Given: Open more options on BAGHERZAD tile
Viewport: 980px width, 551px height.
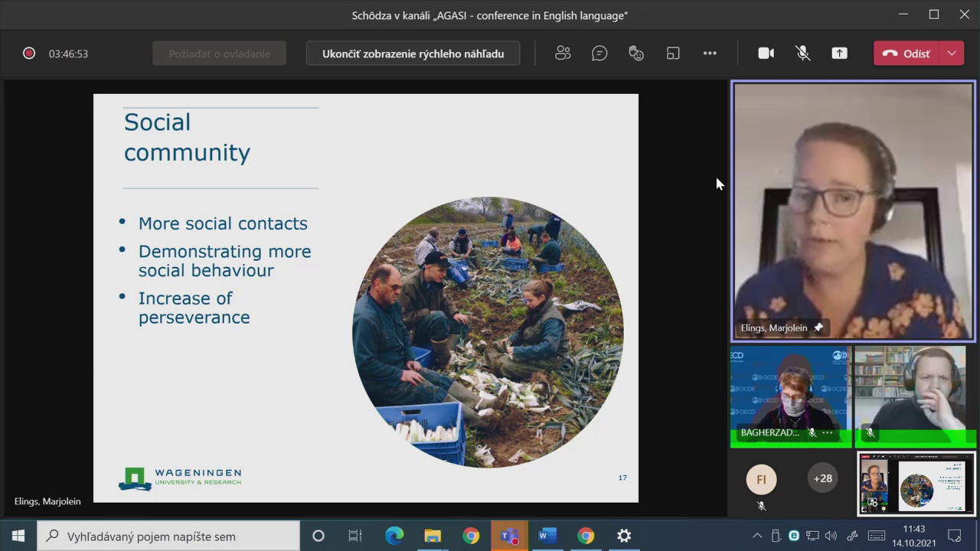Looking at the screenshot, I should pyautogui.click(x=828, y=432).
